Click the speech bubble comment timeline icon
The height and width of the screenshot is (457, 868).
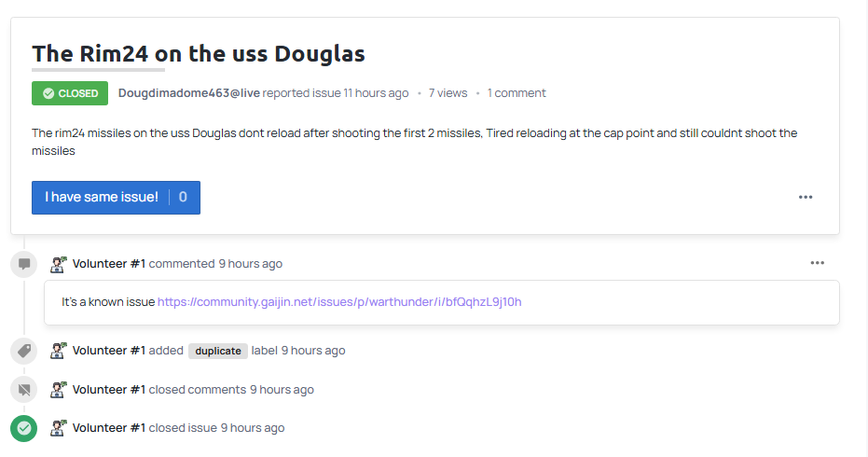point(24,264)
